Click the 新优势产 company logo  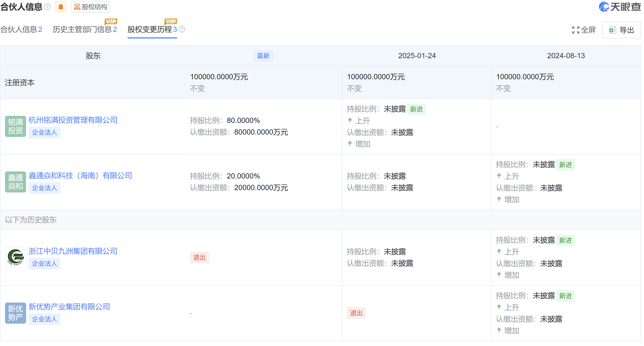click(x=16, y=313)
